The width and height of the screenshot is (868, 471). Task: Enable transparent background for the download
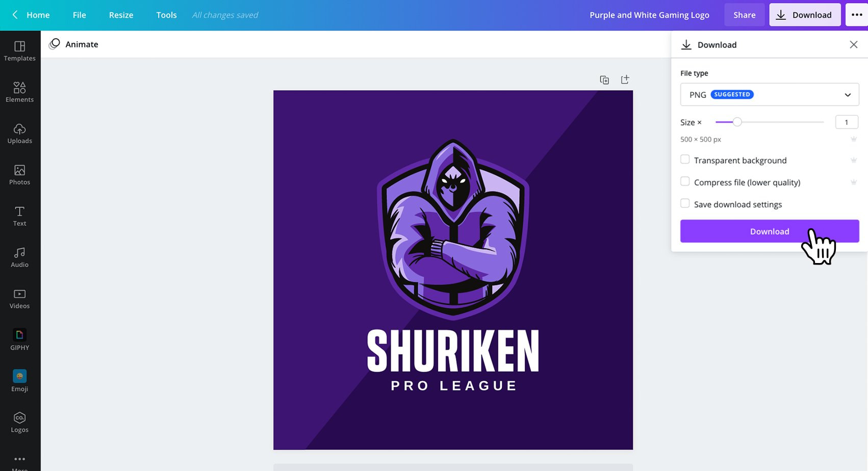(685, 159)
